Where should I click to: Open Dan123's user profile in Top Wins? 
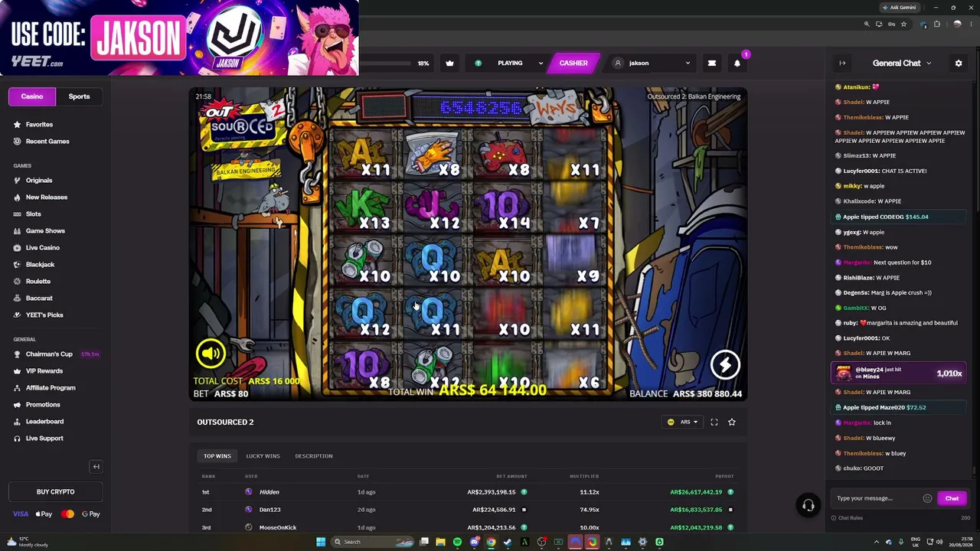pos(269,510)
